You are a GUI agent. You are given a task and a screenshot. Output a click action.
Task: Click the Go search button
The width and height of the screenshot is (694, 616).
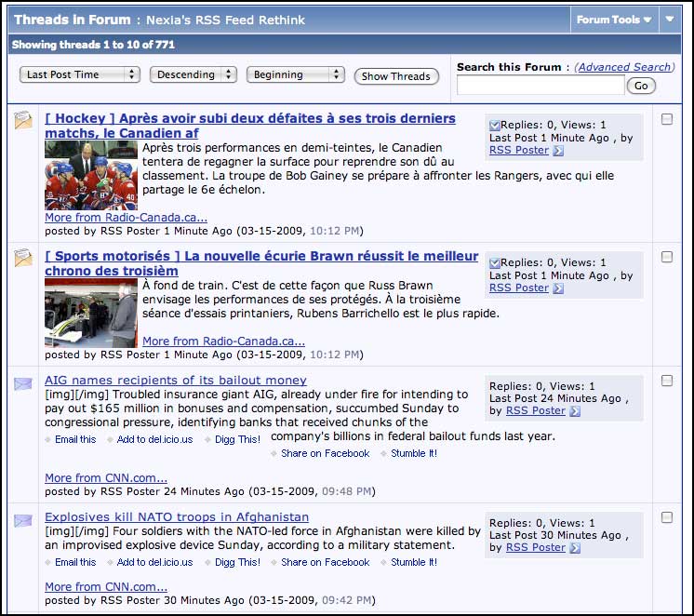(x=641, y=86)
